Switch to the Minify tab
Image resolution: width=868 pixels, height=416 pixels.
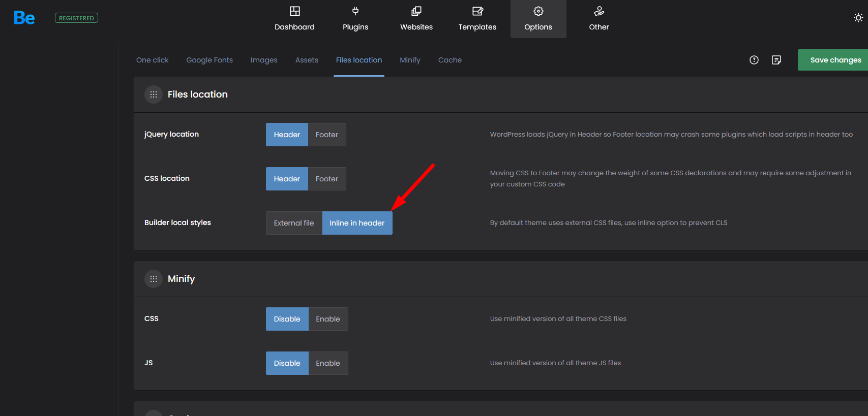(410, 60)
